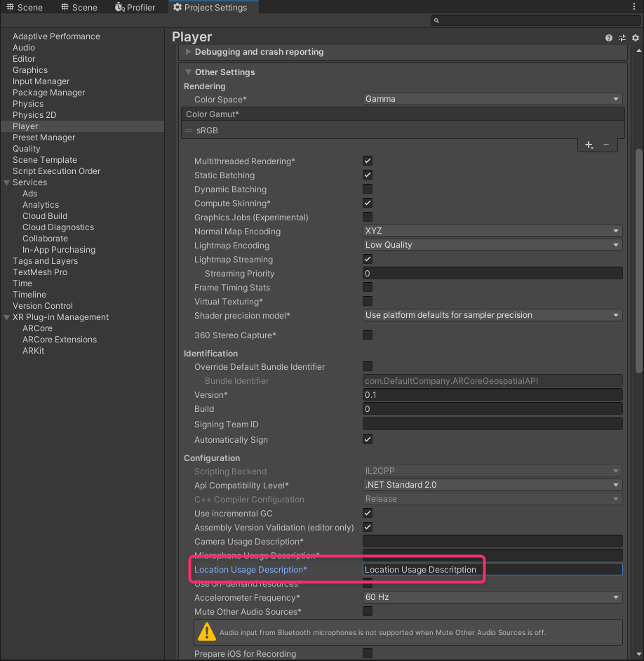Click the Lightmap Encoding dropdown
This screenshot has height=661, width=644.
coord(492,246)
